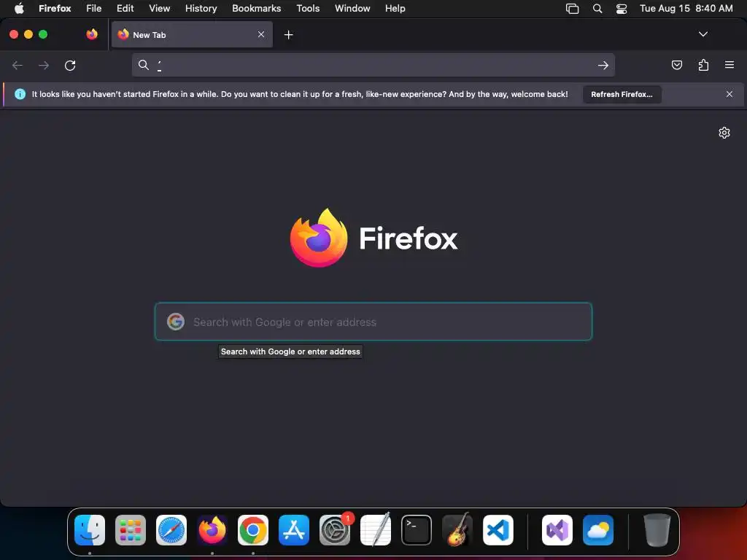
Task: Open a new tab with plus button
Action: pos(288,35)
